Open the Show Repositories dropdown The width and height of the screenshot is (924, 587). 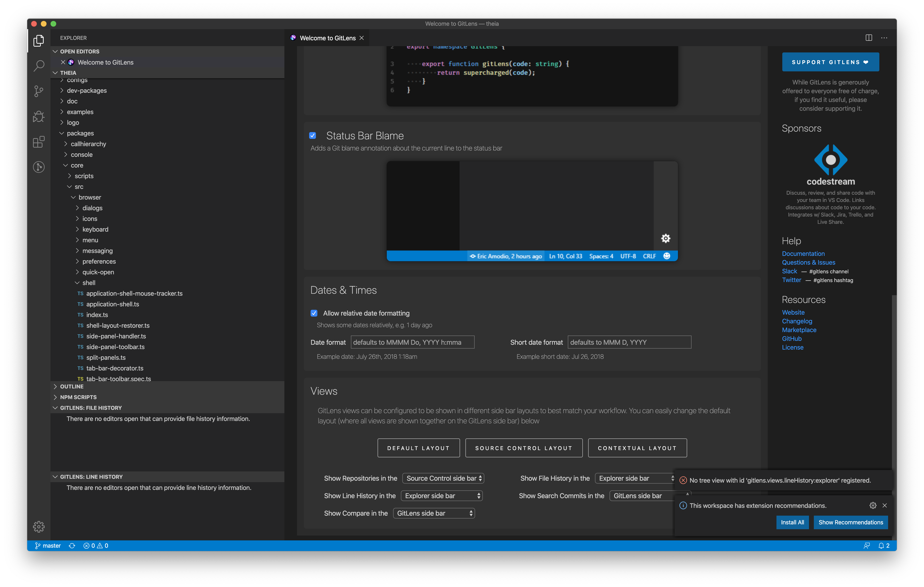click(x=443, y=478)
